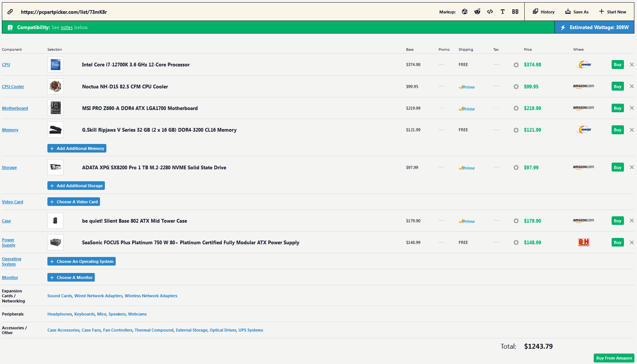This screenshot has width=637, height=364.
Task: Open price settings gear for Intel Core i7-12700K
Action: 516,65
